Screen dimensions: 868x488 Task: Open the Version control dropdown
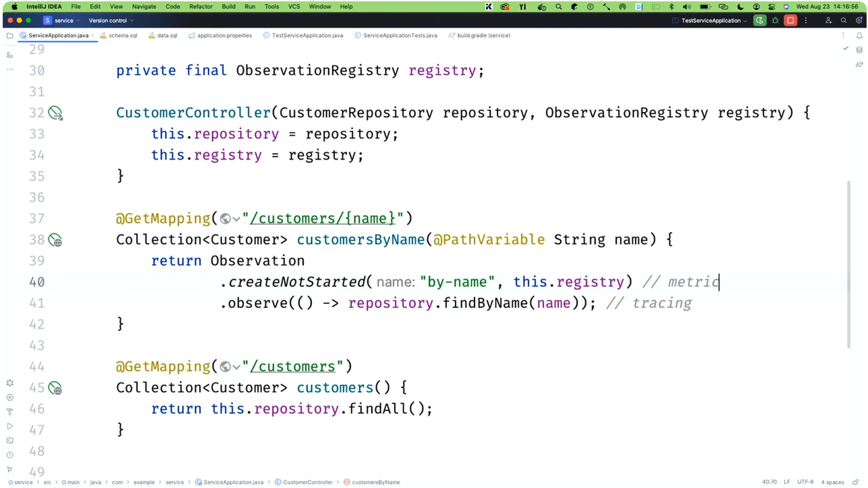point(111,21)
